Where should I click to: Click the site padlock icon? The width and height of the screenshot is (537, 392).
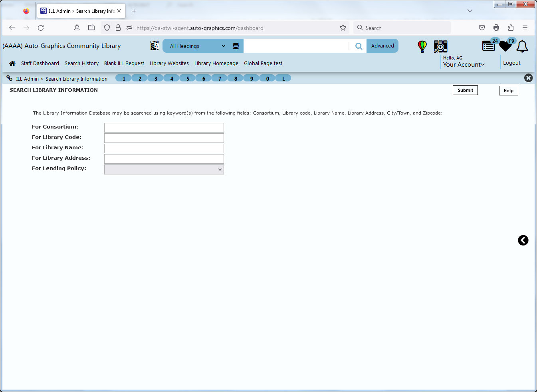pos(118,28)
